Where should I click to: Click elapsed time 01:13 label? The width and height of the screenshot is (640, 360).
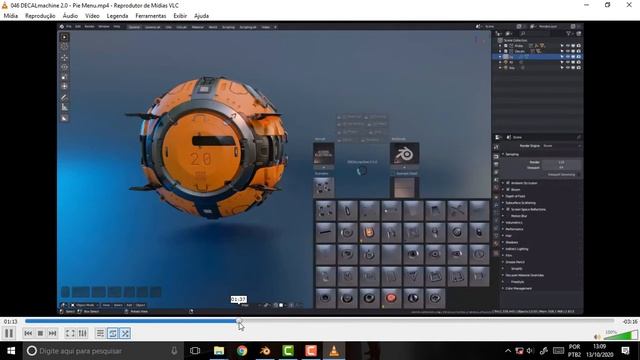click(11, 322)
